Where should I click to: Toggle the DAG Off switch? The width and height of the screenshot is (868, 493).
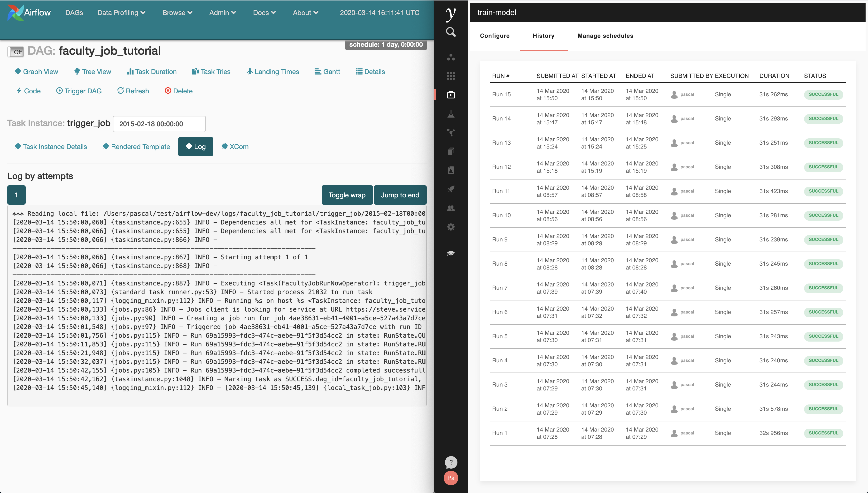[16, 52]
